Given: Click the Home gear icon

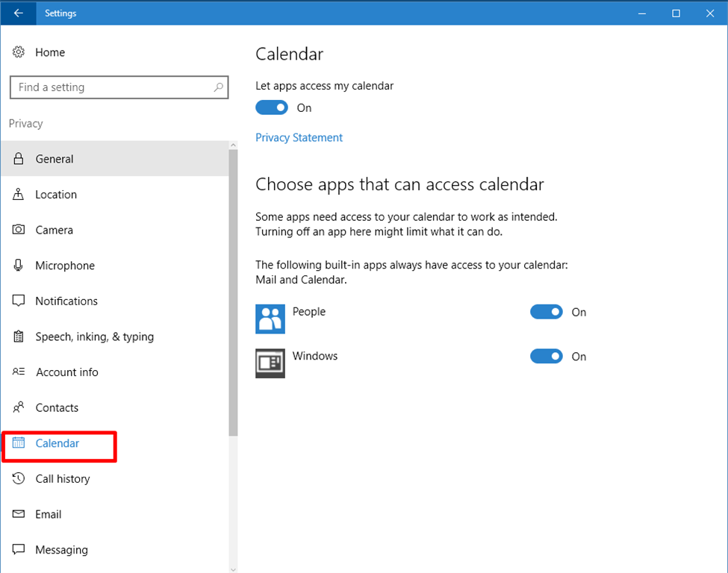Looking at the screenshot, I should click(19, 52).
